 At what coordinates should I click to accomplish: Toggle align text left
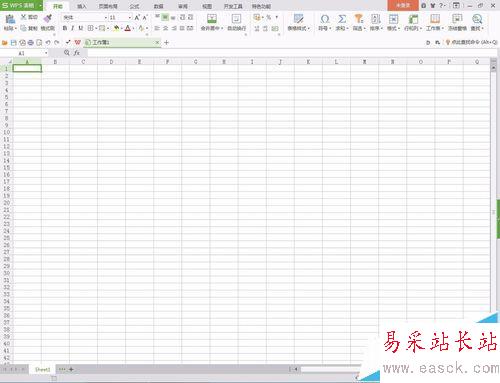tap(157, 28)
